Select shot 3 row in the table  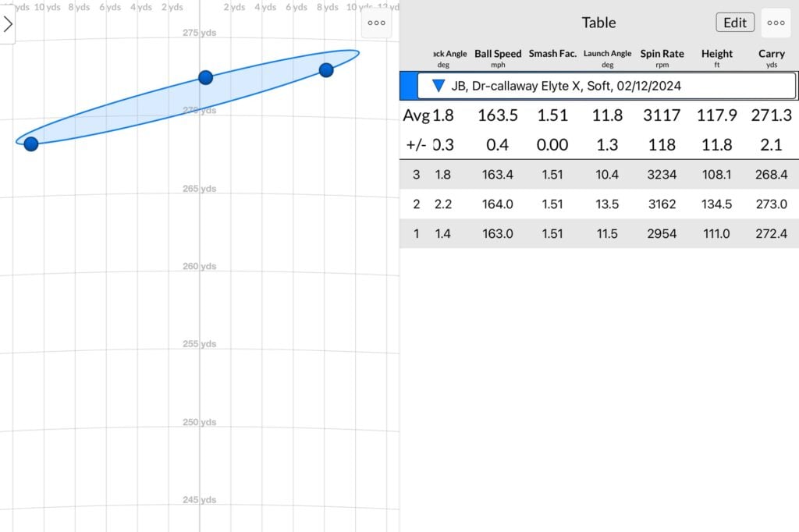598,175
